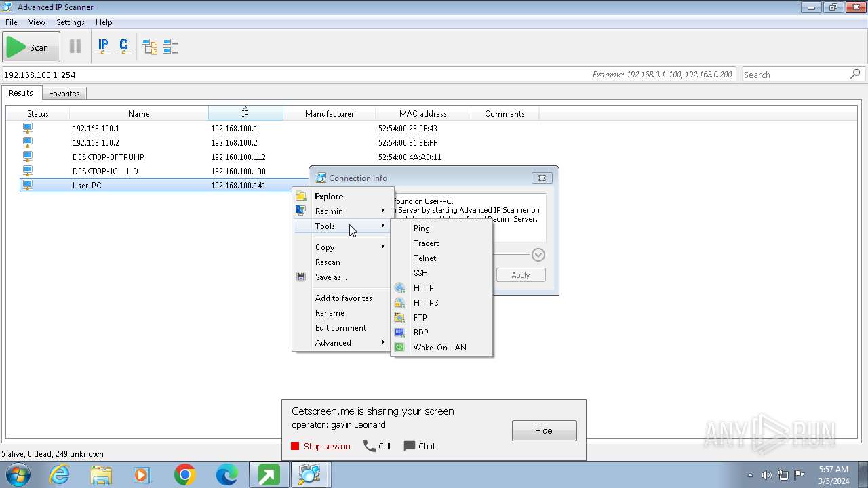Sort by the MAC address column header
This screenshot has height=488, width=868.
(x=423, y=113)
